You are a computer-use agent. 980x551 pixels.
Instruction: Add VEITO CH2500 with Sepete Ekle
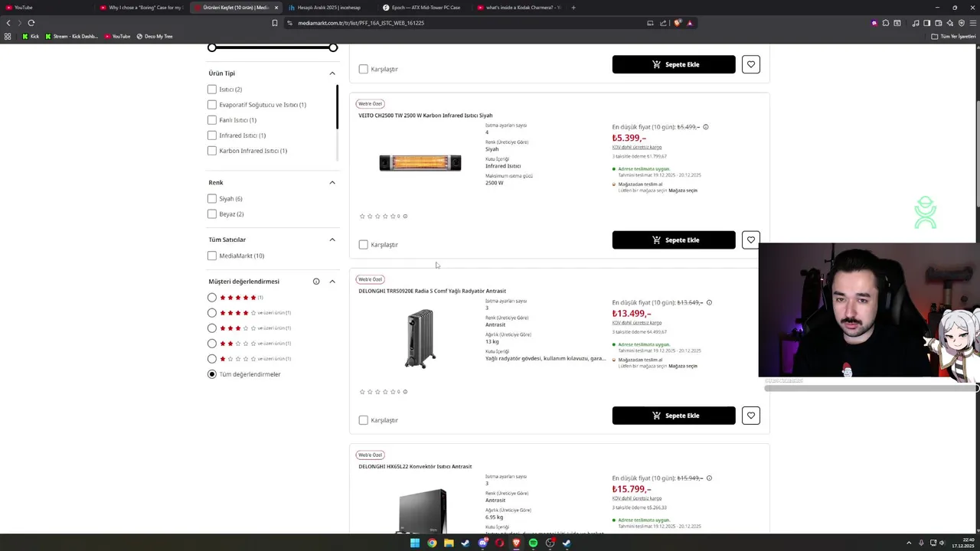coord(674,240)
